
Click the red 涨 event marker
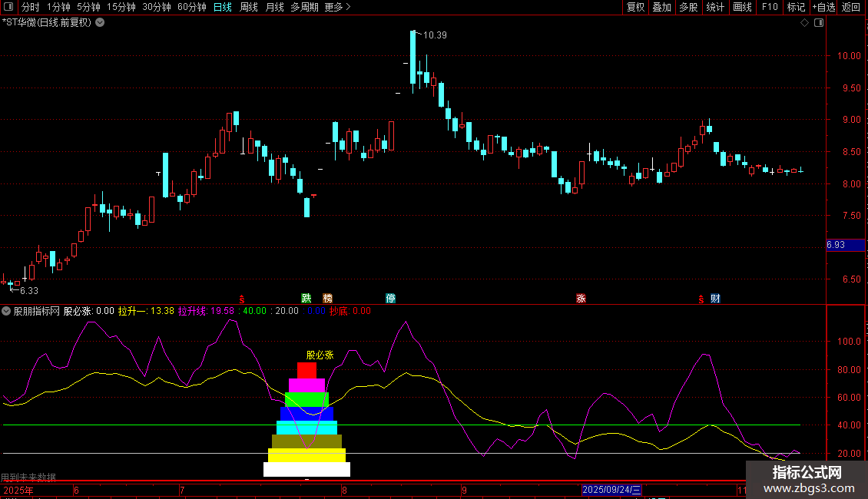tap(581, 299)
